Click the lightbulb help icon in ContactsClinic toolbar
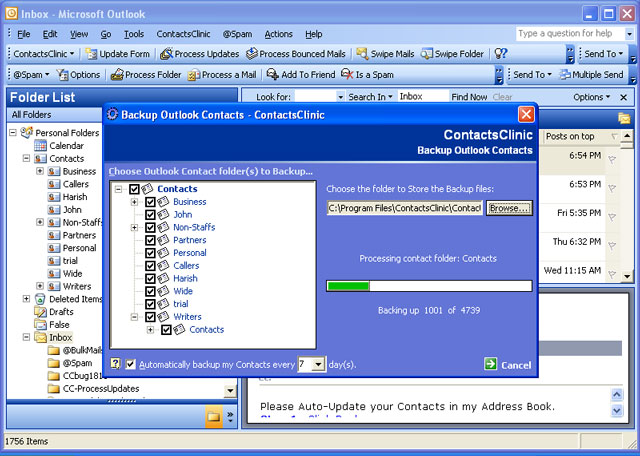The image size is (640, 456). click(x=500, y=53)
